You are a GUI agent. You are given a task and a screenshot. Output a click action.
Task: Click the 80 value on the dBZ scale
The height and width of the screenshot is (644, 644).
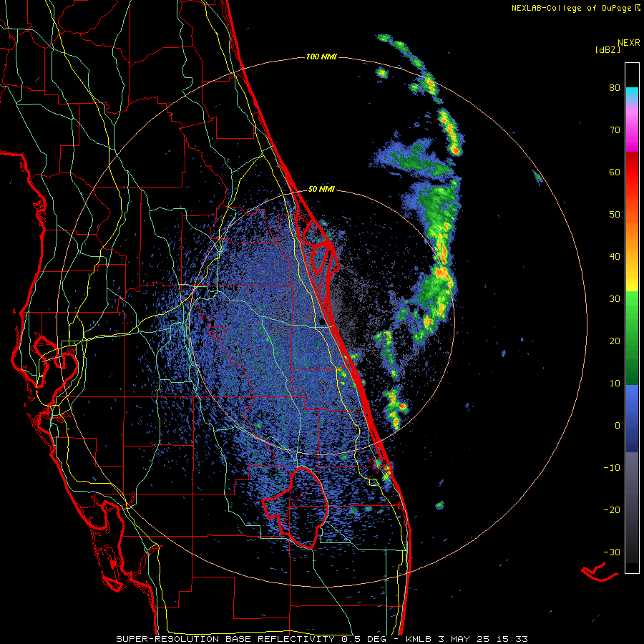(x=615, y=88)
